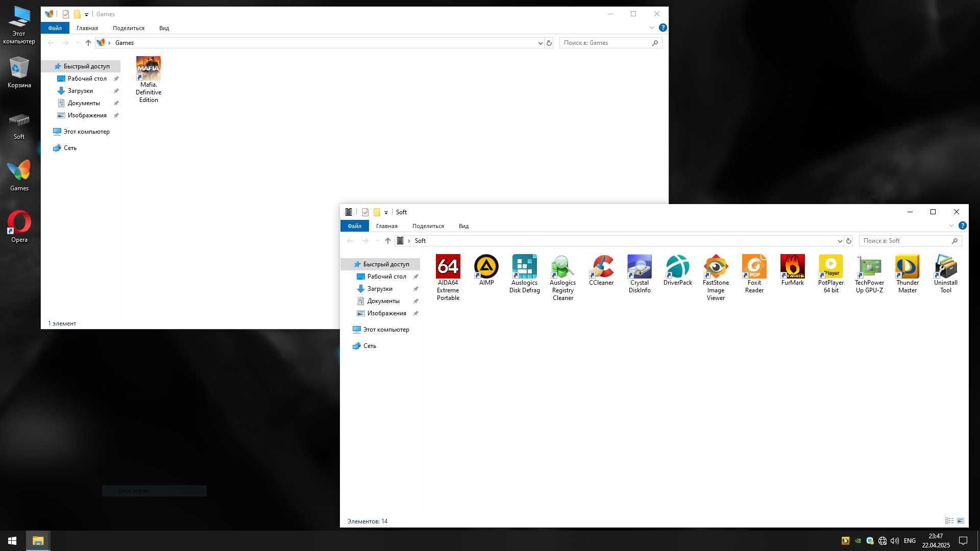Open the Поделиться tab in Soft window

coord(428,226)
